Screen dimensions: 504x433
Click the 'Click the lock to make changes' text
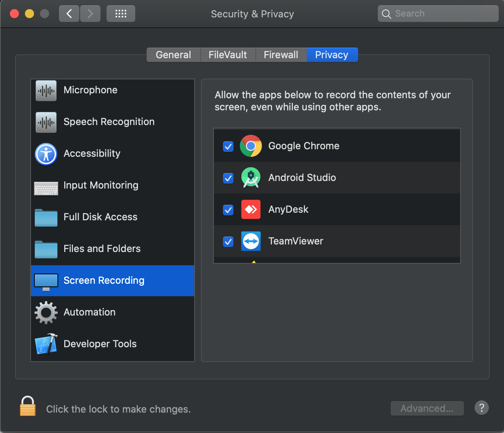click(x=118, y=409)
